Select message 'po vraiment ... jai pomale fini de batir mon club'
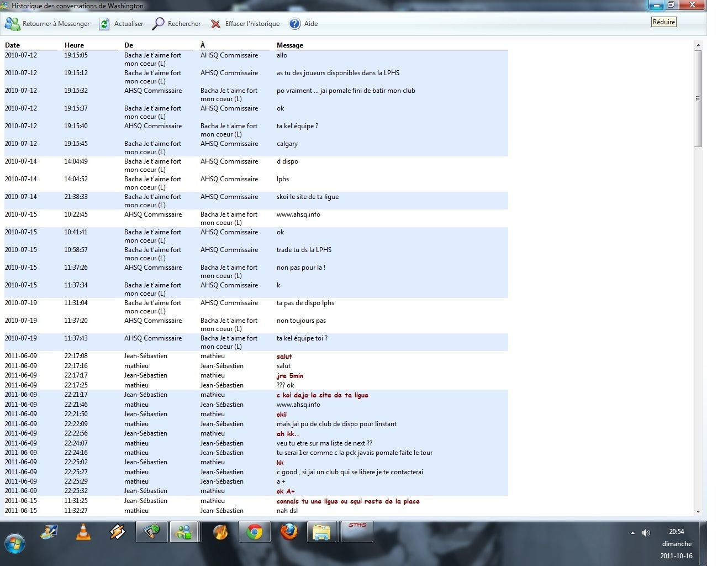This screenshot has width=728, height=566. [346, 91]
